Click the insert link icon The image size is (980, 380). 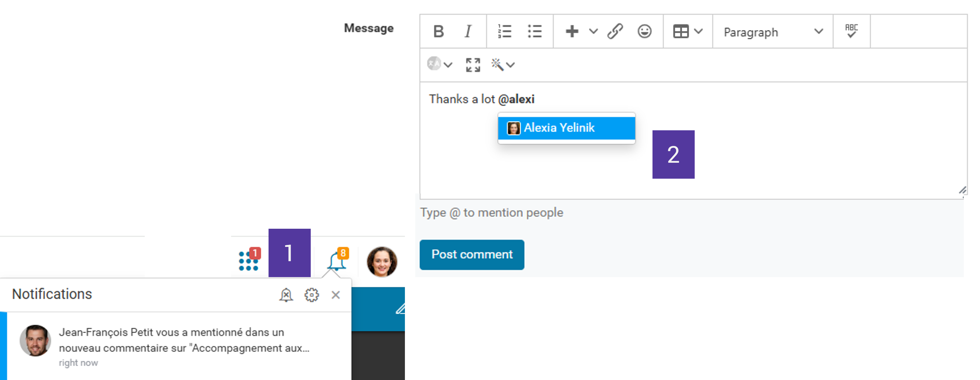click(x=615, y=32)
